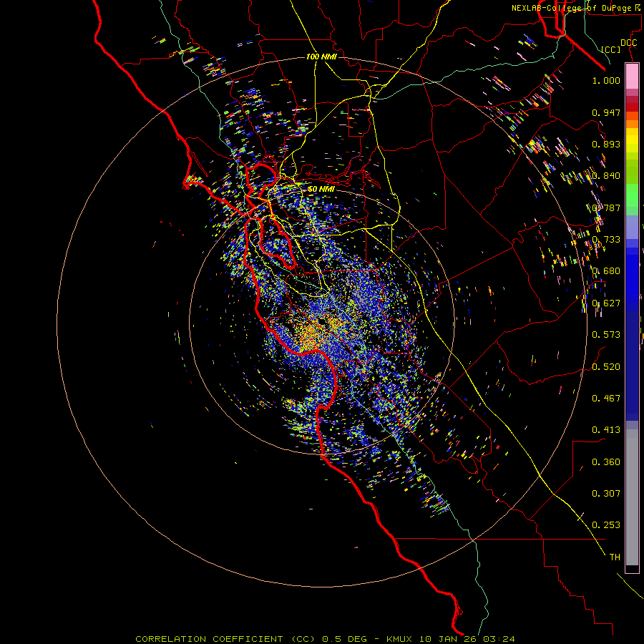Select the 100 NMI range ring label
This screenshot has width=644, height=644.
pos(321,57)
